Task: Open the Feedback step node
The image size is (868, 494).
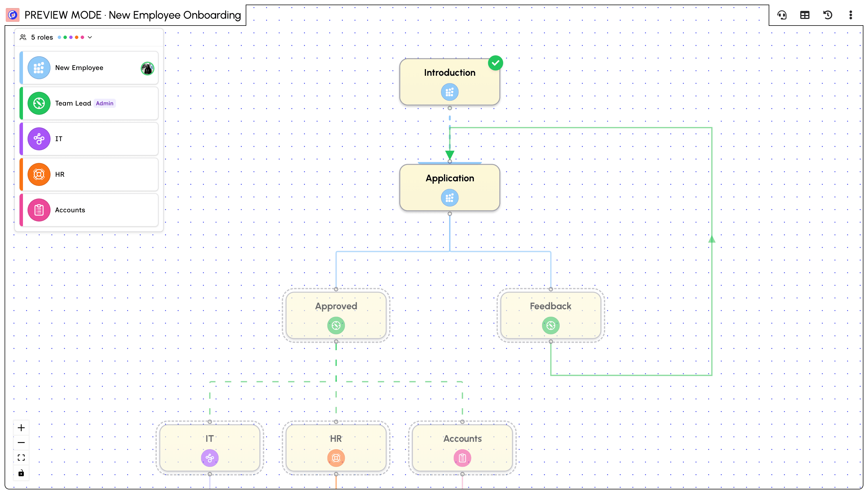Action: (551, 315)
